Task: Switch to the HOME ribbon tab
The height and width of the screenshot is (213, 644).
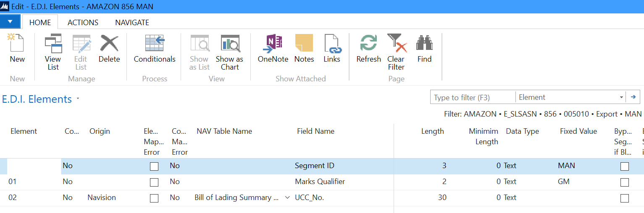Action: pyautogui.click(x=40, y=22)
